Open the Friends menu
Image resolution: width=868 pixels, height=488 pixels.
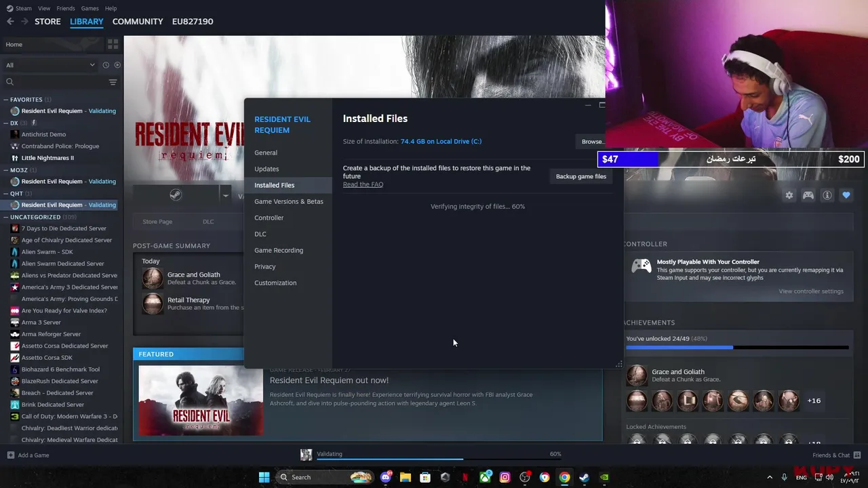pos(66,8)
